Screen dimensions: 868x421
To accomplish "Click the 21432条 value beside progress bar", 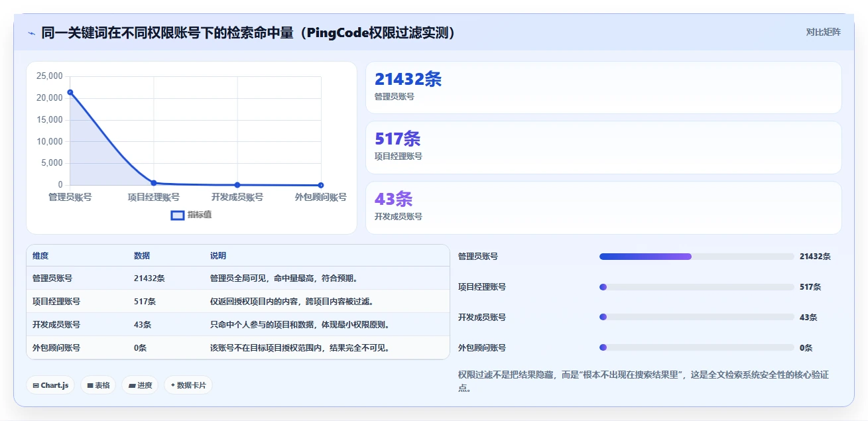I will pos(815,257).
